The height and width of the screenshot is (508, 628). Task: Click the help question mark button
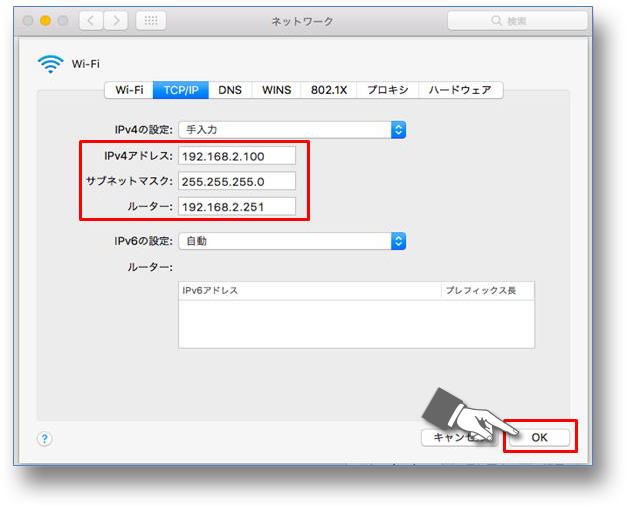pyautogui.click(x=44, y=439)
